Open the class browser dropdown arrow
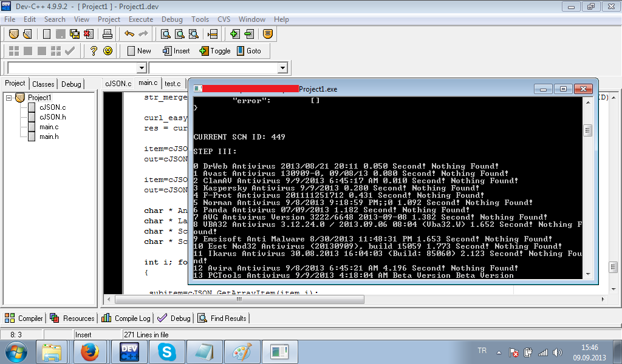 tap(142, 68)
